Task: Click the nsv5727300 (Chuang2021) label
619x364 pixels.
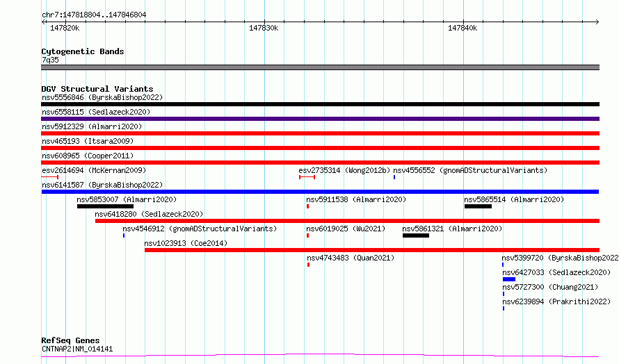Action: point(550,287)
